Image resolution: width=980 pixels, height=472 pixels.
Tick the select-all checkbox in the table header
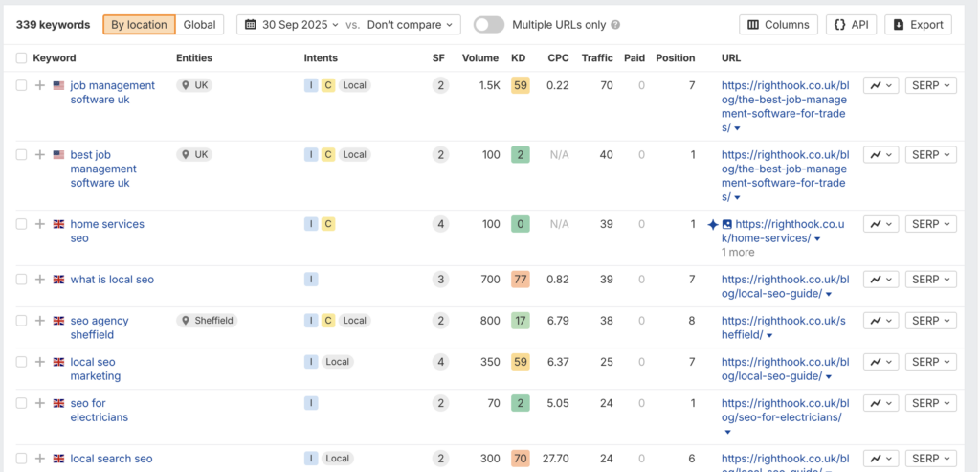coord(22,58)
